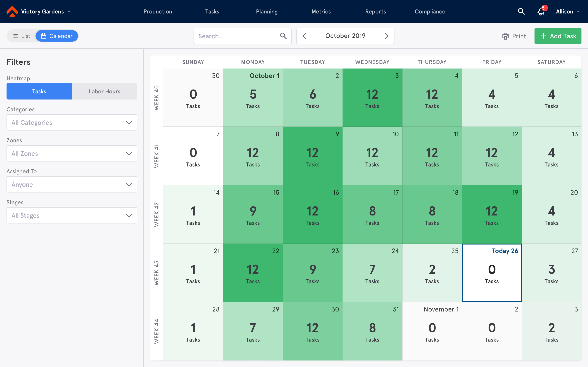Click the Add Task button

point(558,36)
